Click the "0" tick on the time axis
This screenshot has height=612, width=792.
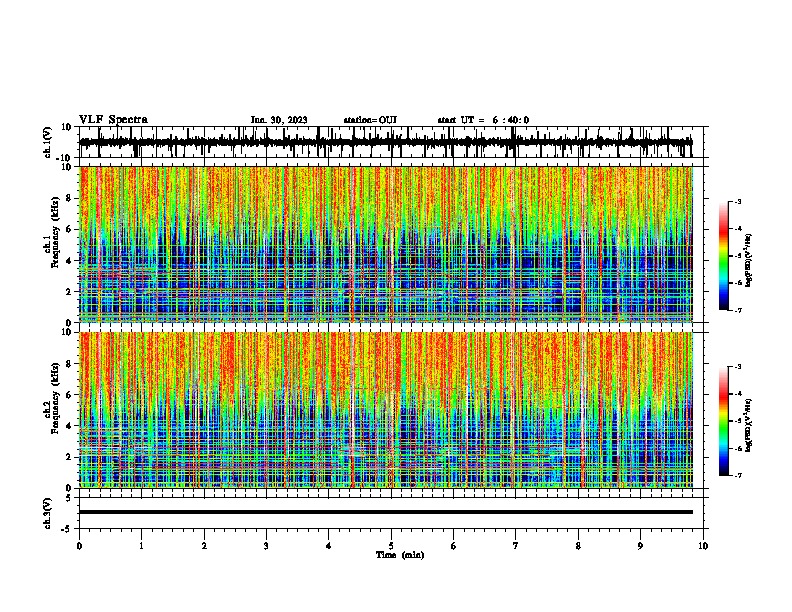coord(79,546)
